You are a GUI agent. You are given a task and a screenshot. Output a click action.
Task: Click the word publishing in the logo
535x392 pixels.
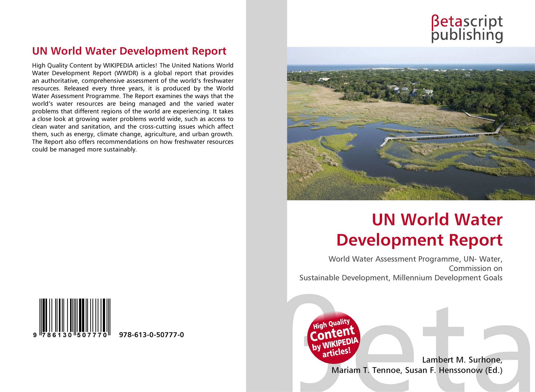point(467,35)
